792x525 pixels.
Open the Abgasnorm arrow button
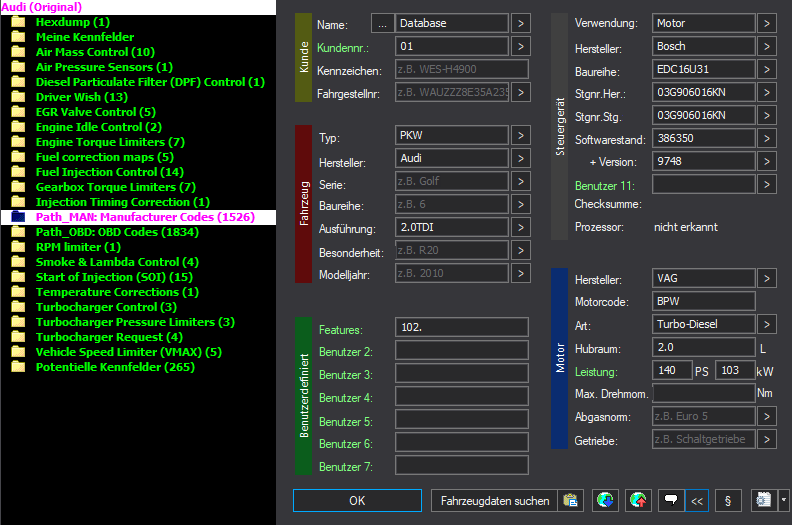click(x=767, y=416)
